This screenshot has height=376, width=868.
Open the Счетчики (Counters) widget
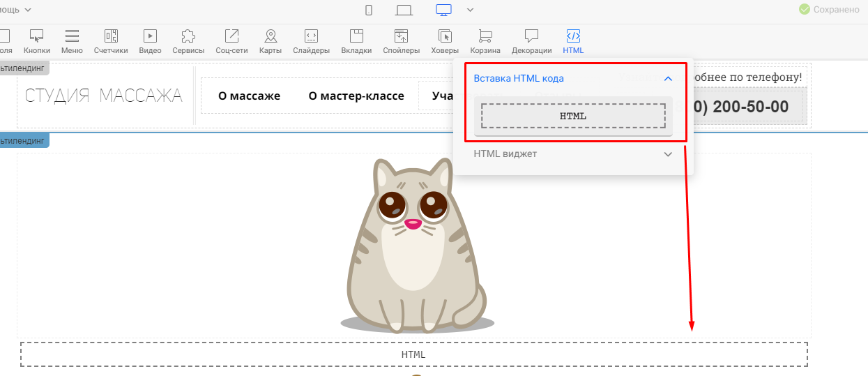pos(111,36)
